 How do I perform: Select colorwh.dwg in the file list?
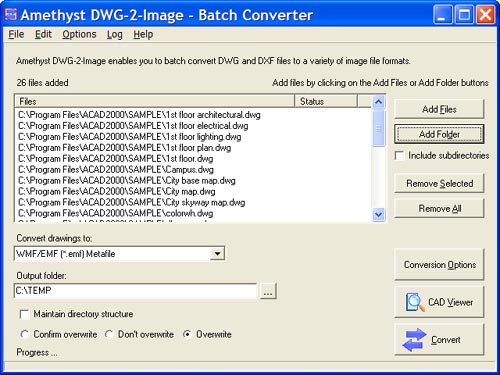116,214
